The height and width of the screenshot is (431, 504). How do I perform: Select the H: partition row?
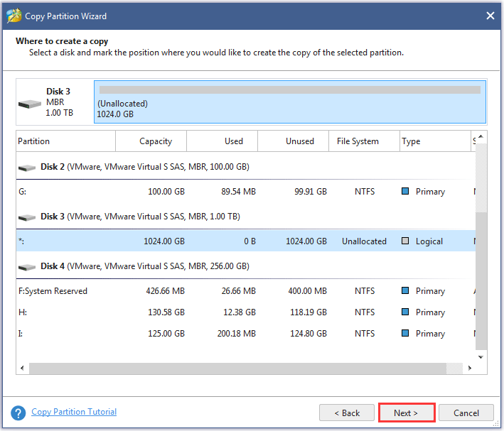246,312
